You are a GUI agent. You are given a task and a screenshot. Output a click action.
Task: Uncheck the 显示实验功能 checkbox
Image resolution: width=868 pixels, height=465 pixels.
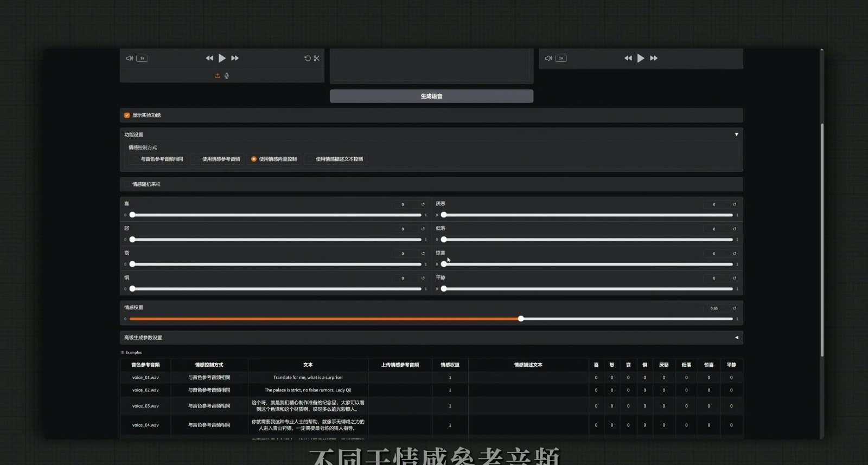127,115
